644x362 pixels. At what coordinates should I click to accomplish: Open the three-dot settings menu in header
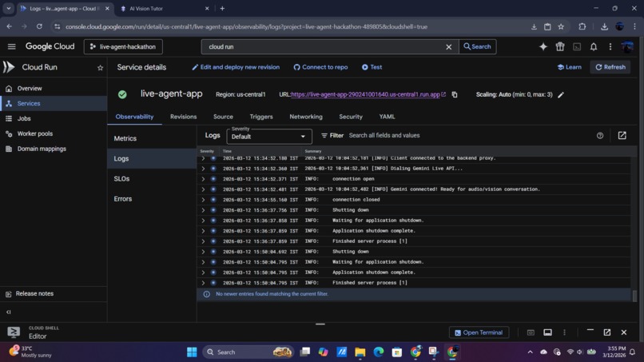(610, 47)
